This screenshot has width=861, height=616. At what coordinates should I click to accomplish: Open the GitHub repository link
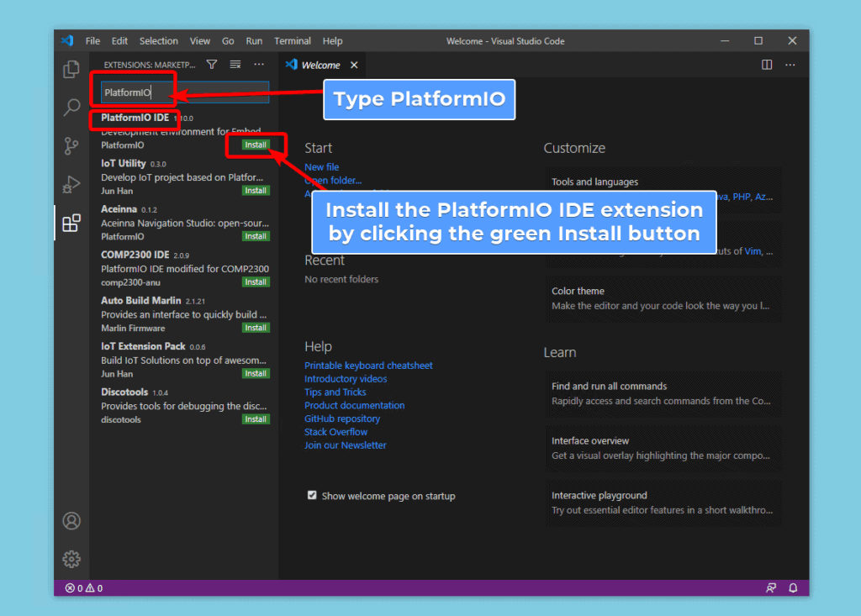[x=342, y=419]
